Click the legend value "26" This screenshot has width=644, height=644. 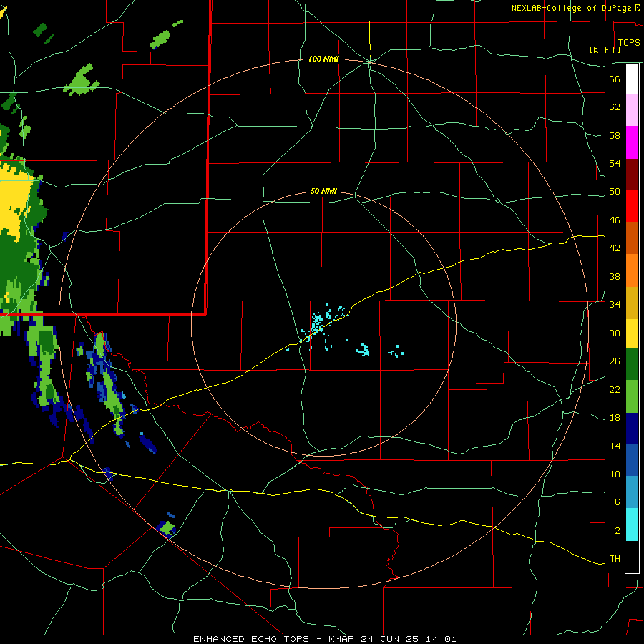pos(615,361)
